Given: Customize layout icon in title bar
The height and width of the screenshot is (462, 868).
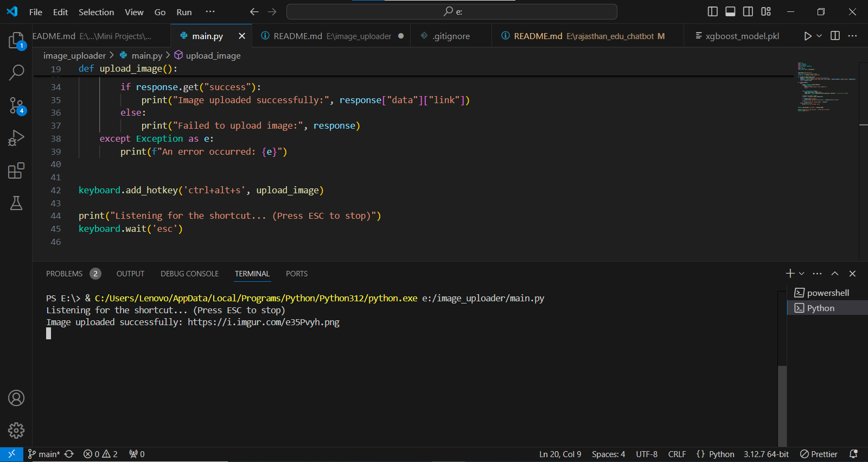Looking at the screenshot, I should (766, 11).
